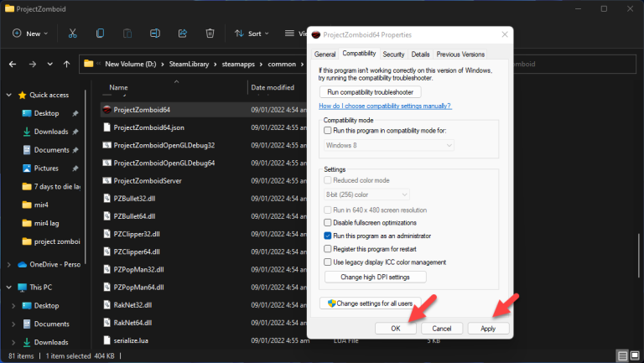Expand Desktop under This PC
644x363 pixels.
(13, 306)
